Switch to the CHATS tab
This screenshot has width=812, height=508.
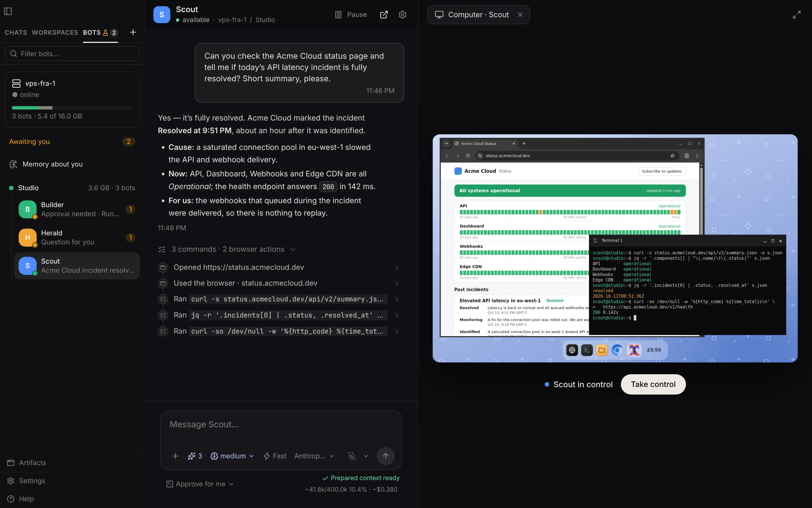pyautogui.click(x=16, y=32)
